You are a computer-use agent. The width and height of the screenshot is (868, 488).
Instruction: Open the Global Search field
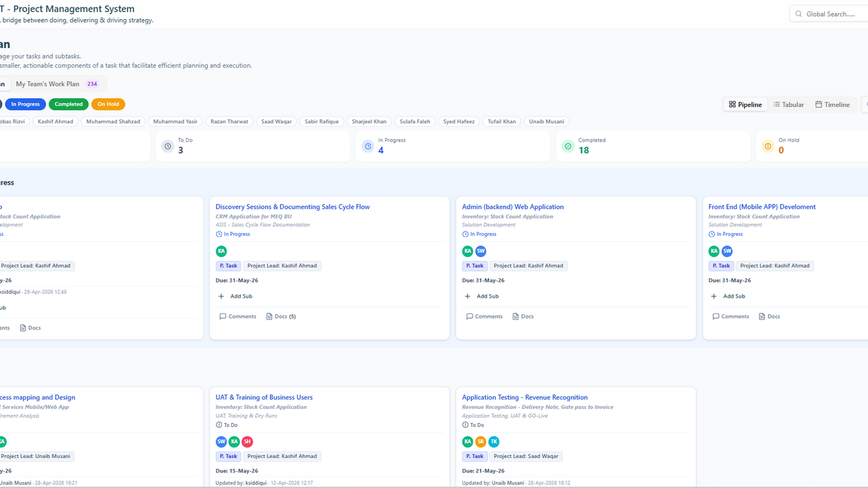pyautogui.click(x=829, y=14)
